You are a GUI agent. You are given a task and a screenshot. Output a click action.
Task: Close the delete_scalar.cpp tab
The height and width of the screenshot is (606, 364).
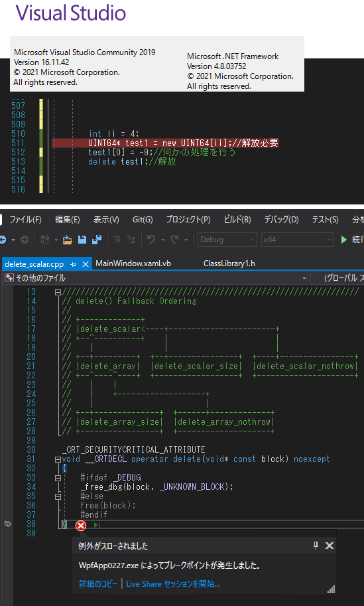pos(86,264)
